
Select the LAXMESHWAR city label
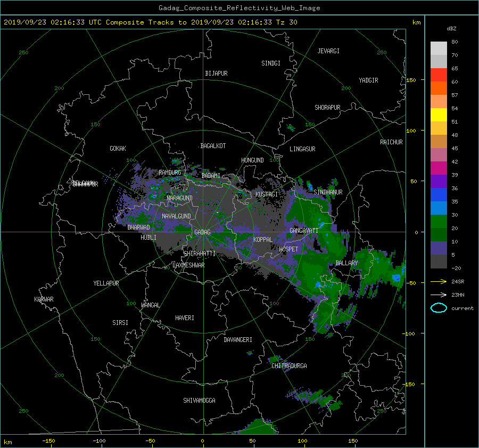tap(188, 265)
